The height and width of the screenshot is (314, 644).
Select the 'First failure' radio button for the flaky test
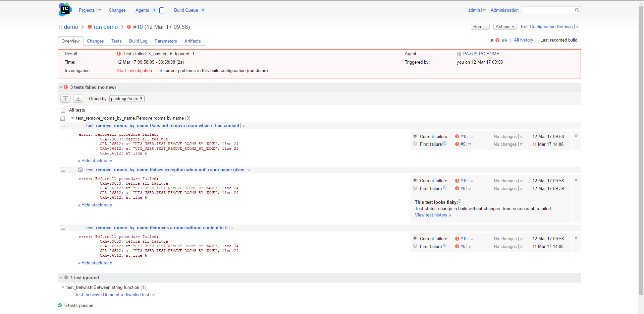(x=415, y=188)
